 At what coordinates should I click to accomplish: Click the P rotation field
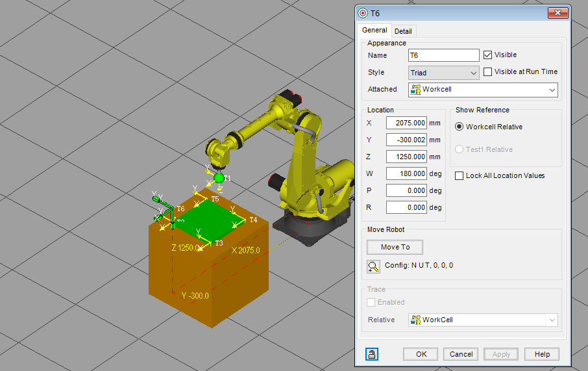point(406,190)
